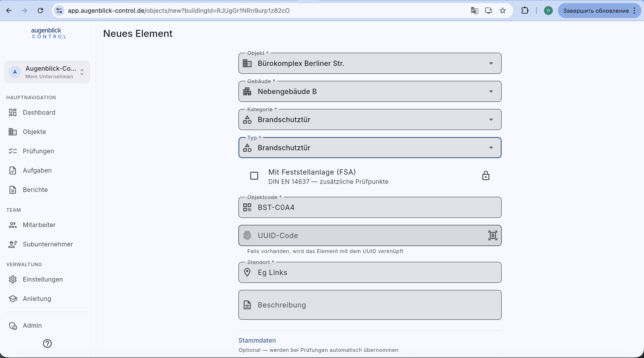The image size is (644, 358).
Task: Click the company avatar letter A
Action: (x=15, y=72)
